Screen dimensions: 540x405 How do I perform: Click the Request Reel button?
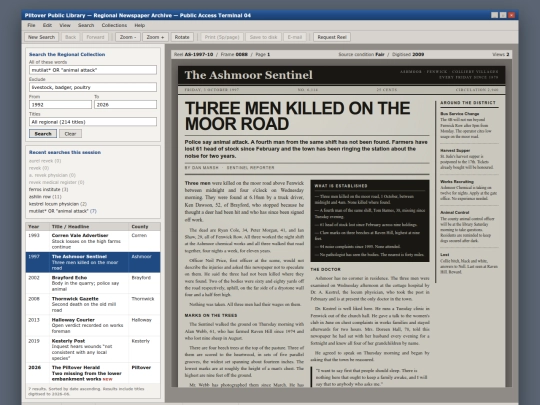pos(332,37)
